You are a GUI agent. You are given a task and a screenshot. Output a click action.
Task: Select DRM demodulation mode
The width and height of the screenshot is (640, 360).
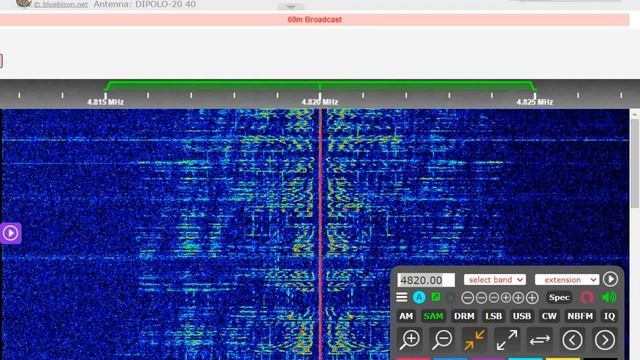tap(464, 316)
